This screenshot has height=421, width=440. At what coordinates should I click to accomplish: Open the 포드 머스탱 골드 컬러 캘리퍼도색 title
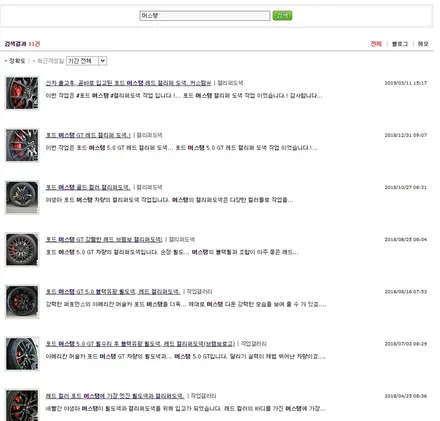88,187
